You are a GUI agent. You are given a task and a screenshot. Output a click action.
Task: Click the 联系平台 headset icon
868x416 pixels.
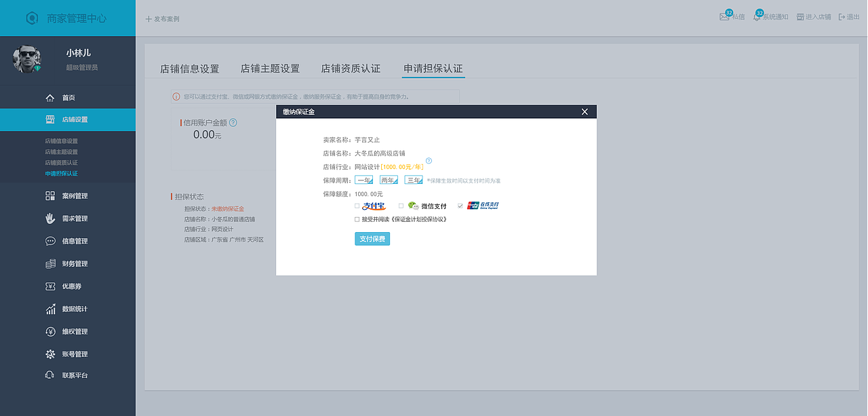coord(50,375)
